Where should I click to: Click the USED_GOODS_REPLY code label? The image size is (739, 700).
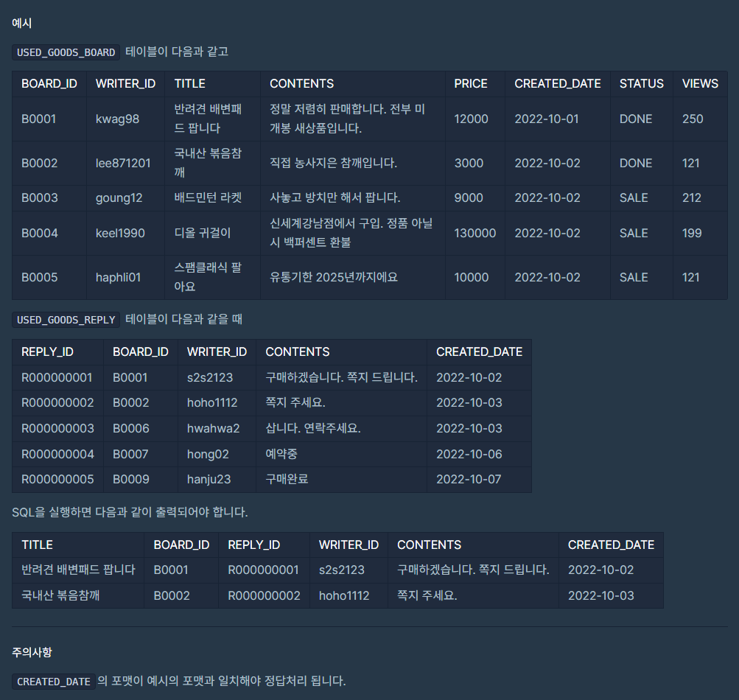[x=66, y=320]
